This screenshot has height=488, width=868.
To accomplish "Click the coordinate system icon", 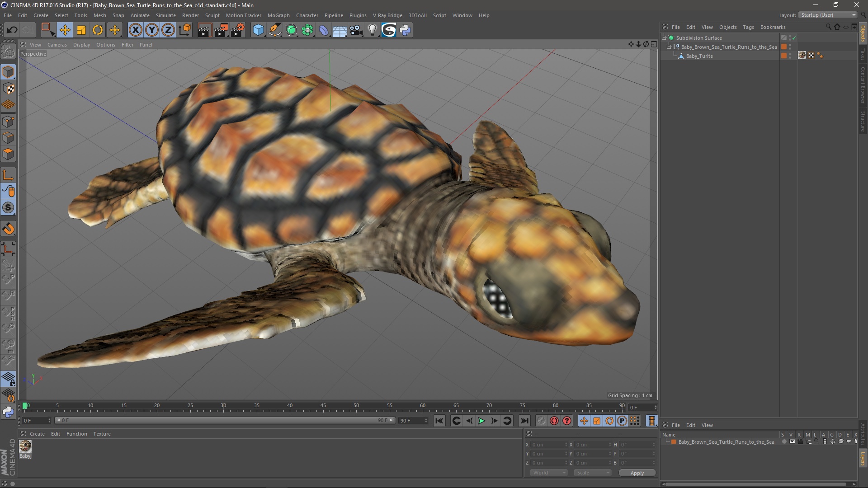I will [185, 30].
